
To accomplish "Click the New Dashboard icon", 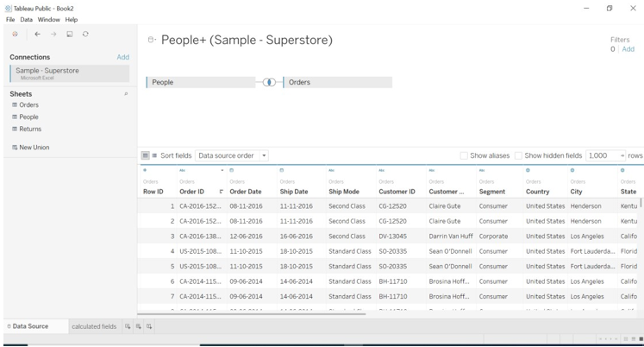I will tap(139, 326).
